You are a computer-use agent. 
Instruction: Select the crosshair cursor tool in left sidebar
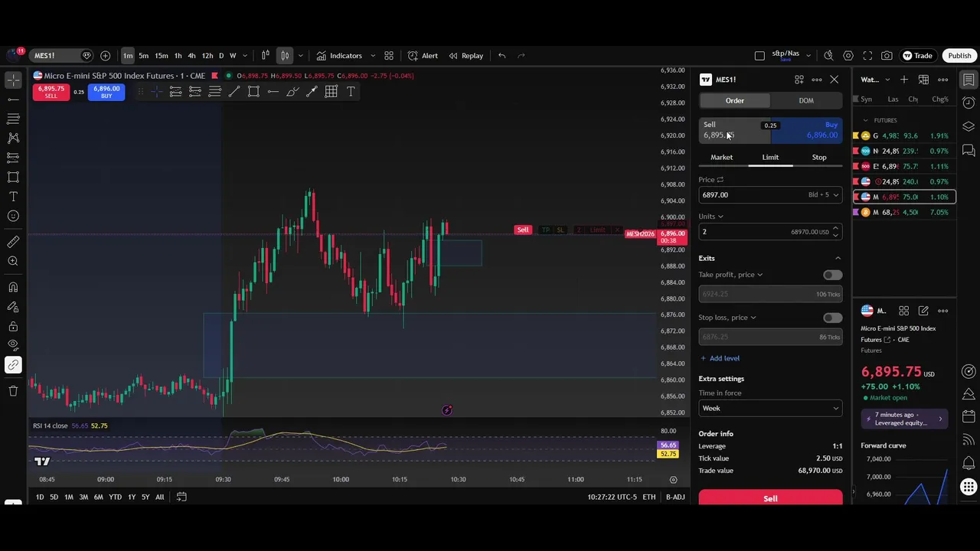tap(13, 80)
